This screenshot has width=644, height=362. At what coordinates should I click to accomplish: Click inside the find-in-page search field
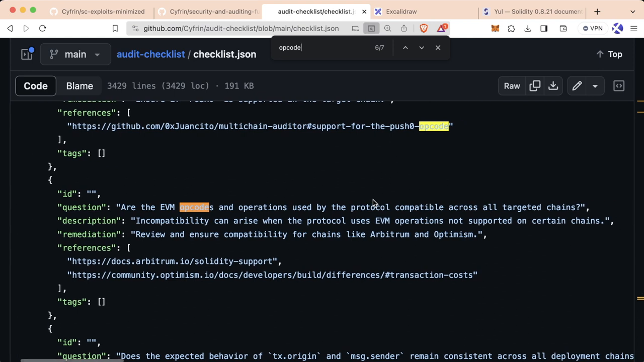pos(322,47)
